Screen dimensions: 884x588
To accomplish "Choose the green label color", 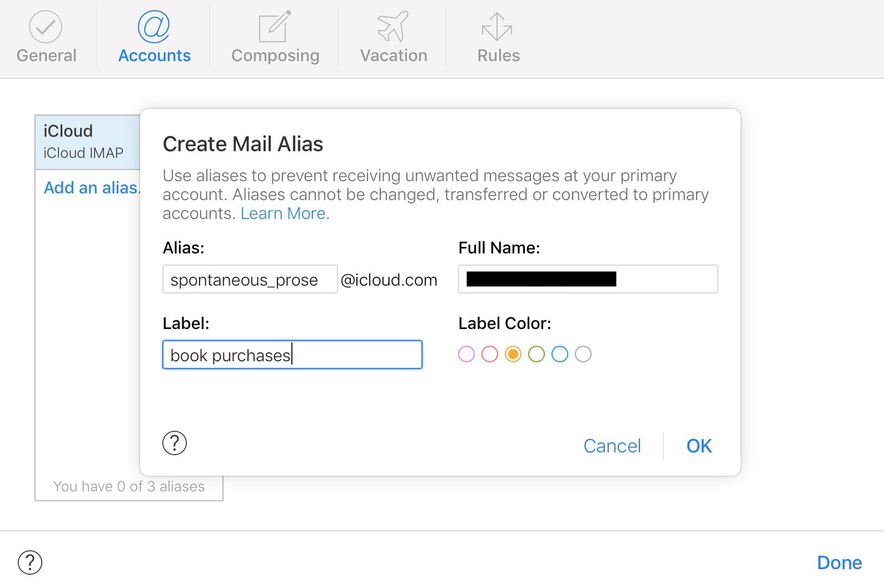I will coord(536,354).
